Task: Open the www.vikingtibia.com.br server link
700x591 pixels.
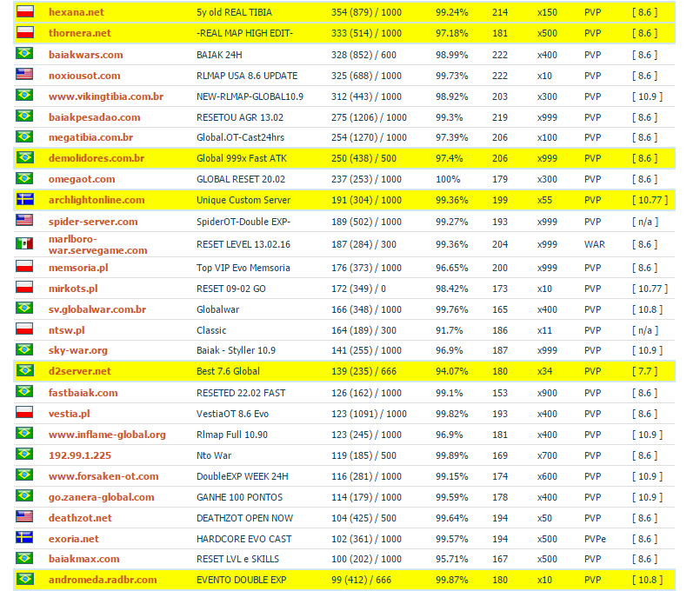Action: click(106, 96)
